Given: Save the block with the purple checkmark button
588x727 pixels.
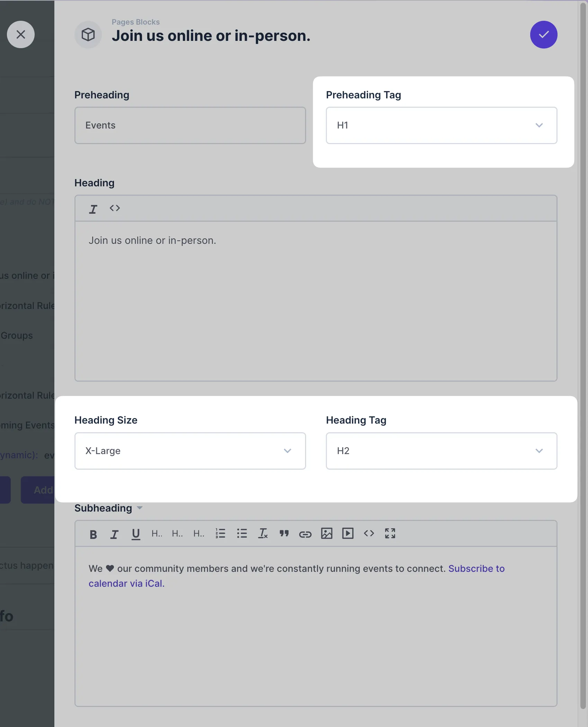Looking at the screenshot, I should [543, 34].
